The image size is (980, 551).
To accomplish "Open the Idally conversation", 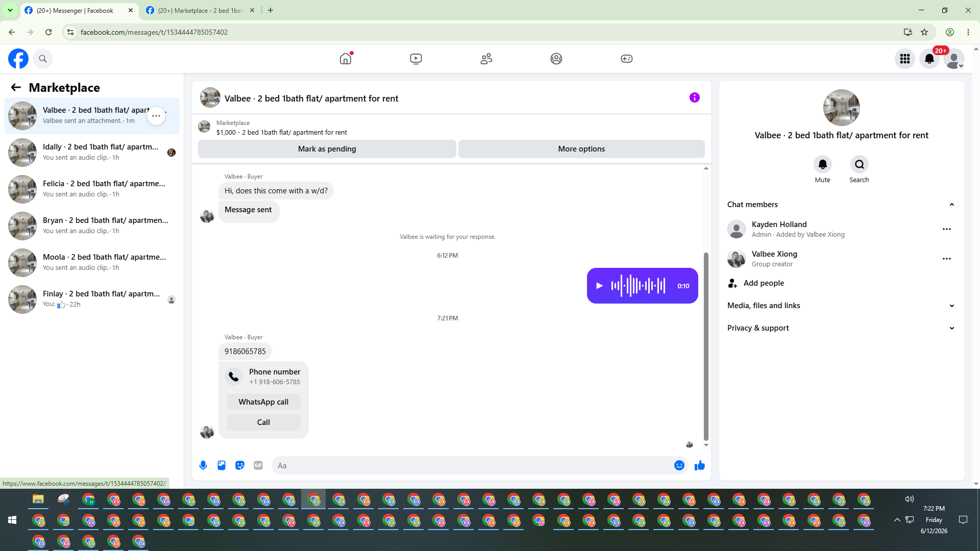I will [92, 153].
